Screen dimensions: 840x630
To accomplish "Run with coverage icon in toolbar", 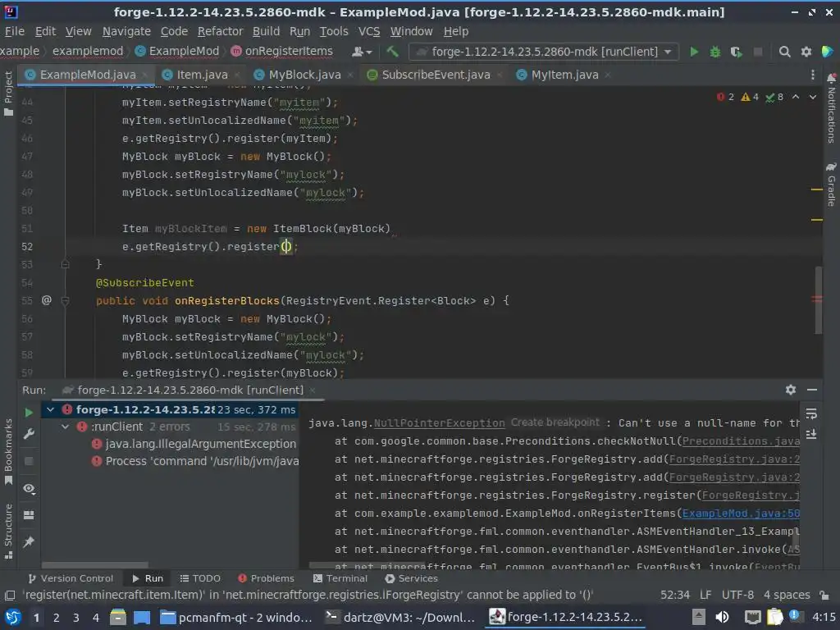I will click(736, 52).
